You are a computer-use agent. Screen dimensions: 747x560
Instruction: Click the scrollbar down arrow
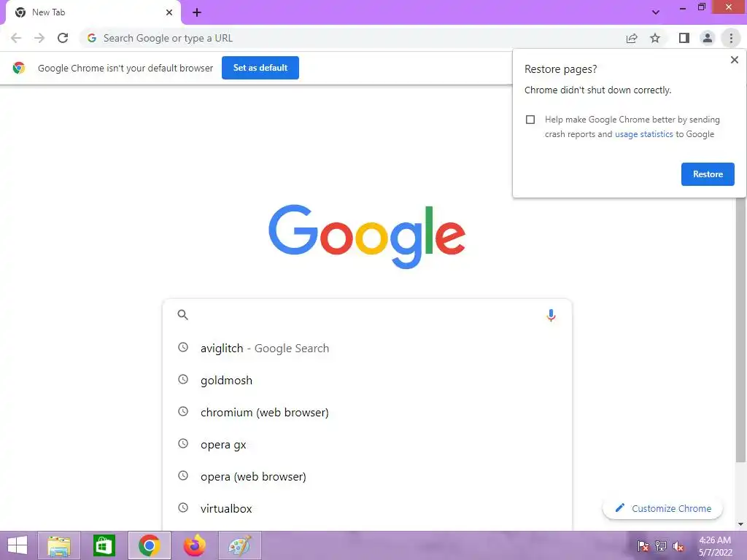[740, 524]
